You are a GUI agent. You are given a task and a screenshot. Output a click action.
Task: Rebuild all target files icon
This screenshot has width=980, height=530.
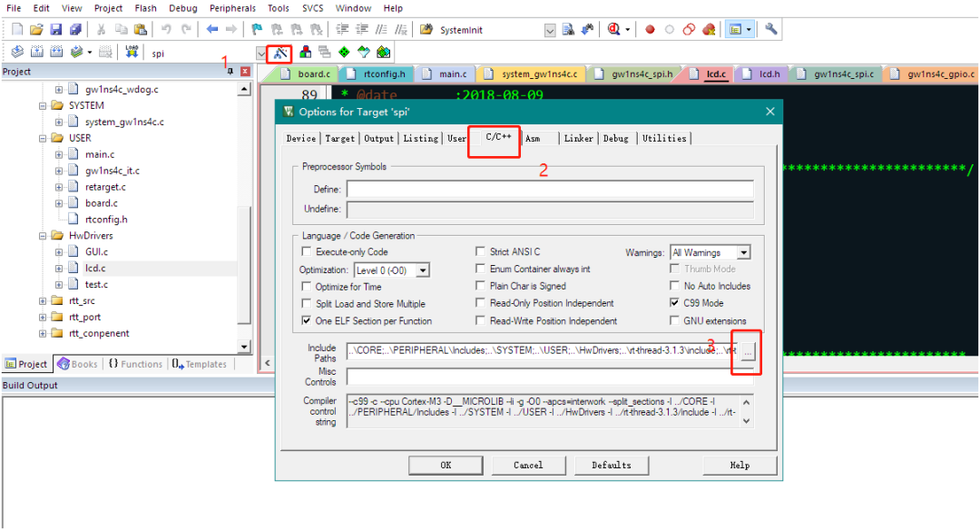click(56, 53)
